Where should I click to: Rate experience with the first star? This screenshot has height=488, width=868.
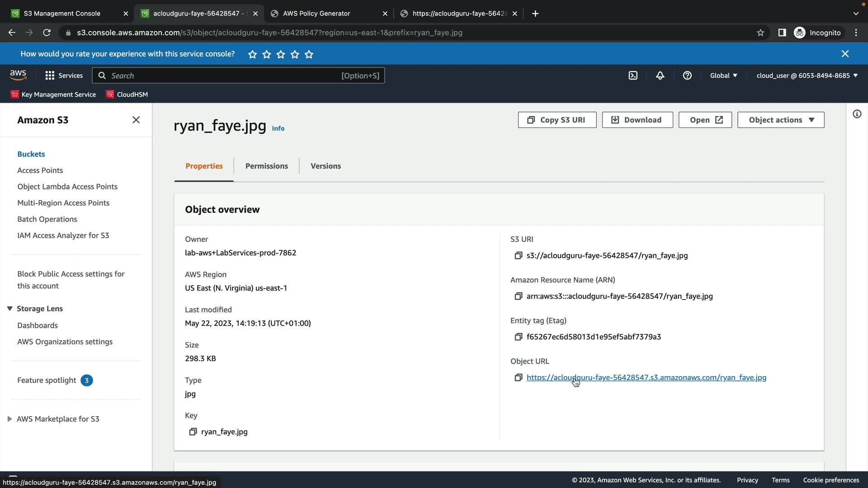coord(252,54)
